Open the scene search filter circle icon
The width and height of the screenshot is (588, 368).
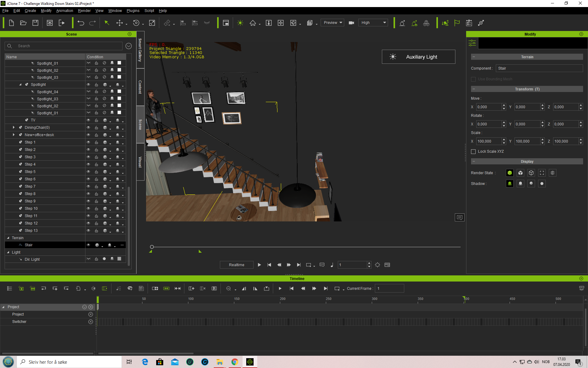click(129, 46)
